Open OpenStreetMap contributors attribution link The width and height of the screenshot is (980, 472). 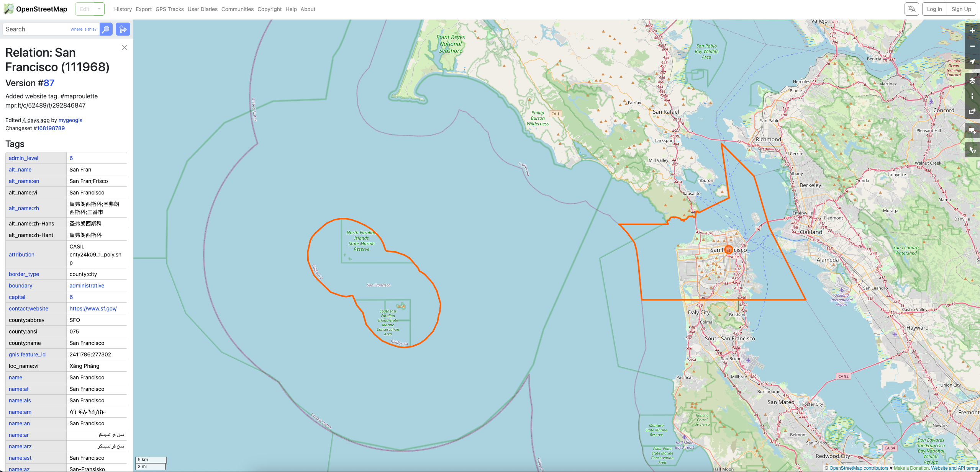[x=859, y=468]
